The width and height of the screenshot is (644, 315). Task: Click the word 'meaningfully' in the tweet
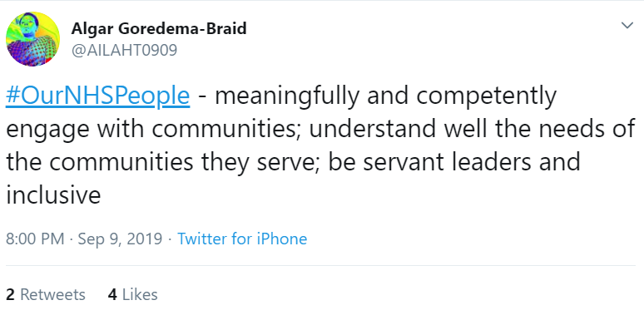pos(287,96)
